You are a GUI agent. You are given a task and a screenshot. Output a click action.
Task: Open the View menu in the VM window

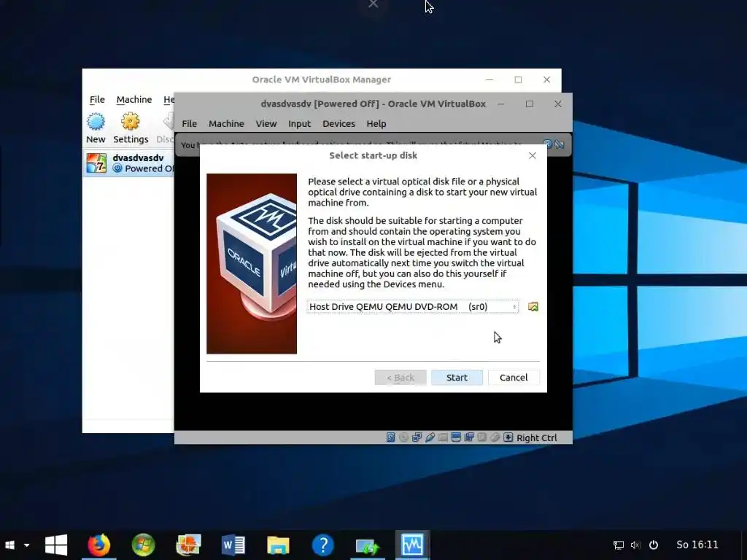click(266, 124)
